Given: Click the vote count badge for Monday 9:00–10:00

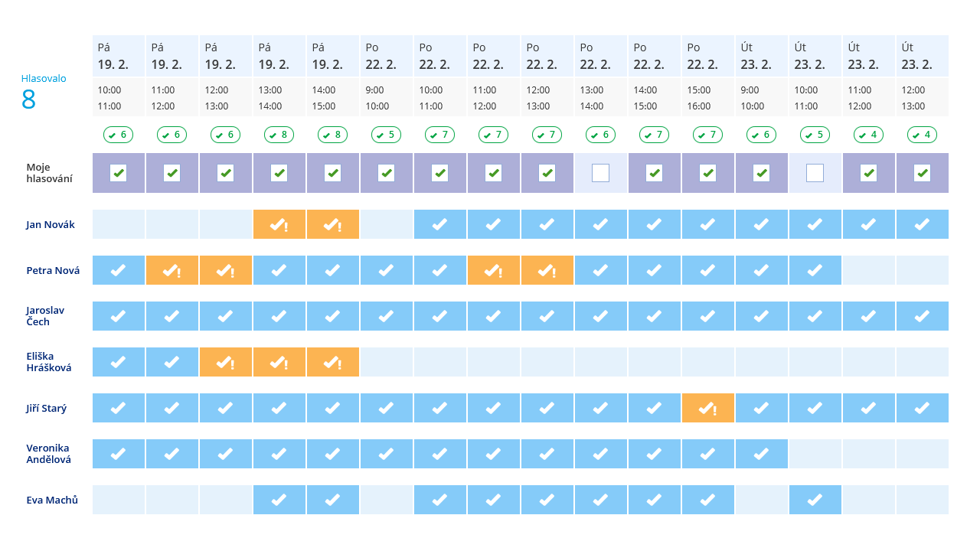Looking at the screenshot, I should click(x=387, y=135).
